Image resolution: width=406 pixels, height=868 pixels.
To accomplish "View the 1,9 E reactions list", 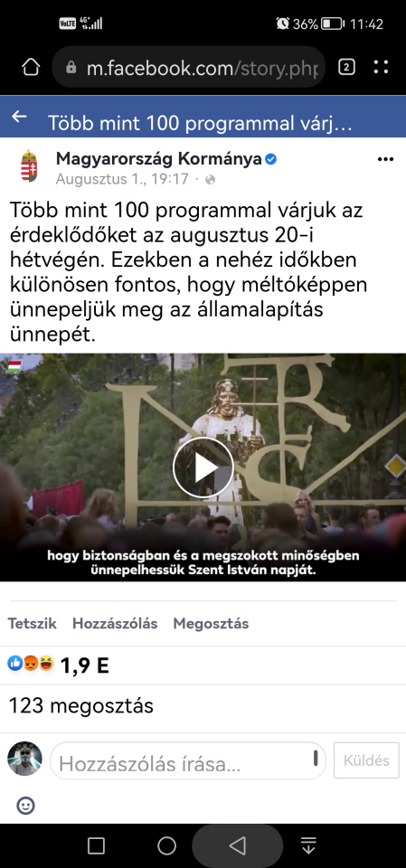I will click(x=58, y=665).
